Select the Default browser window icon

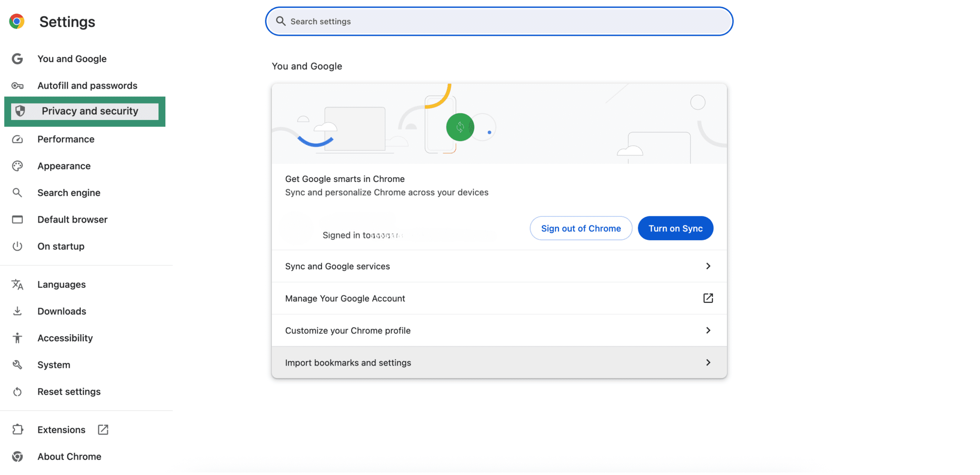click(18, 219)
